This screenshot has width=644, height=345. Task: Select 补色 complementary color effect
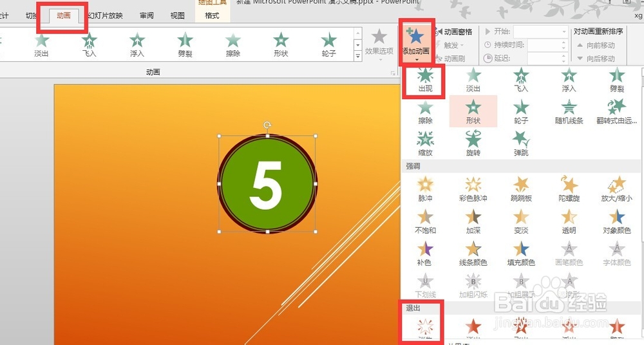[425, 254]
